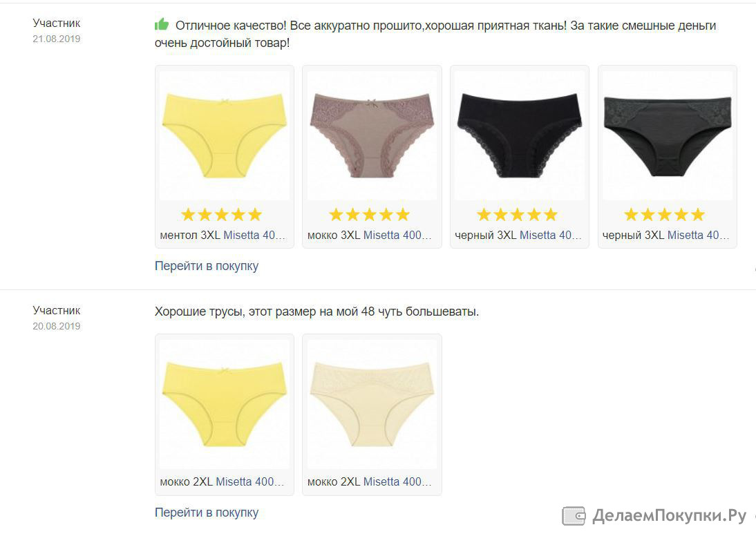Viewport: 756px width, 536px height.
Task: Click Misetta link under beige мокко 2XL
Action: 397,481
